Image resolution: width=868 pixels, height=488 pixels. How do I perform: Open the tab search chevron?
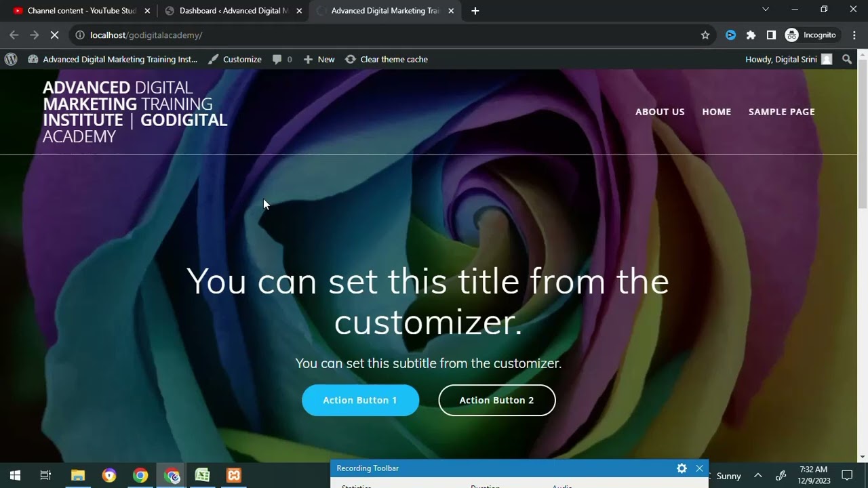coord(766,9)
